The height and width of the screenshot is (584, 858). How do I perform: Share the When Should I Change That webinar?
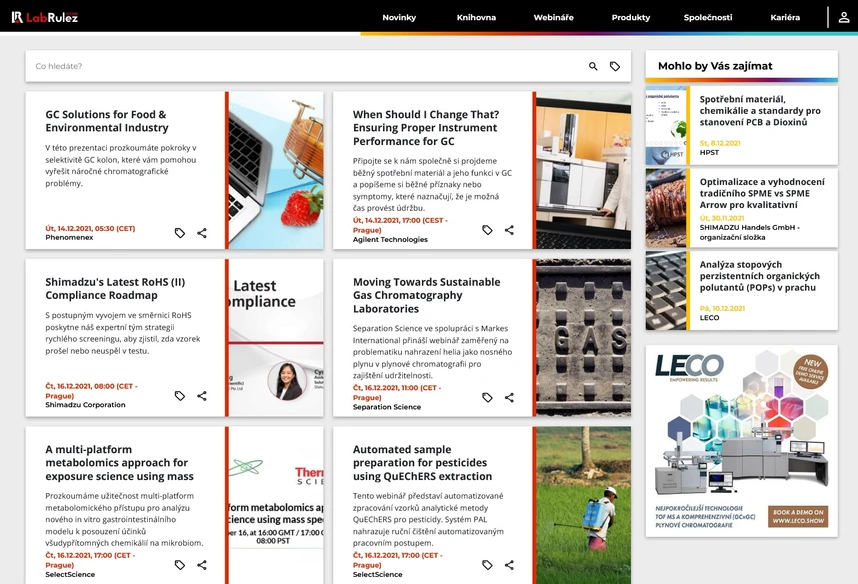[x=509, y=230]
